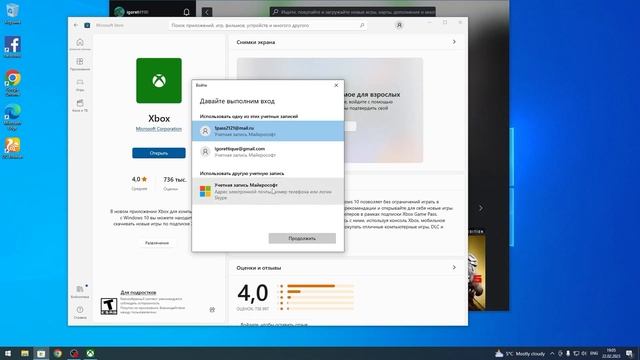Click the Xbox gamertag profile in Xbox window
Image resolution: width=640 pixels, height=360 pixels.
click(x=131, y=12)
